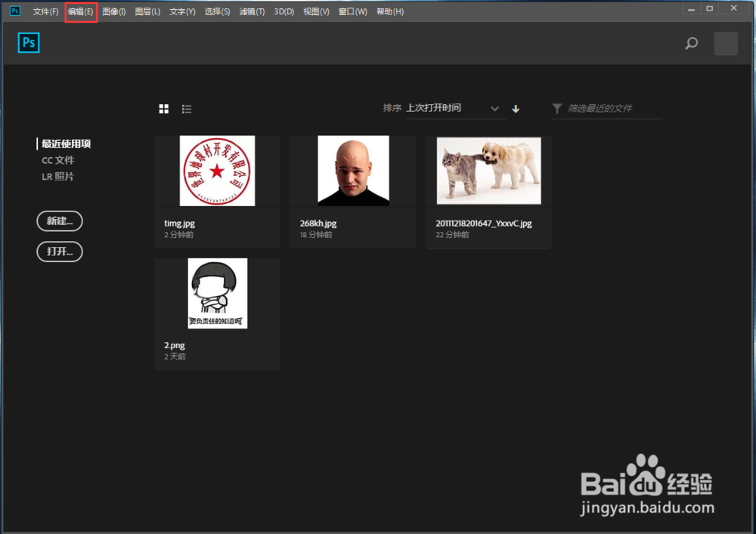The width and height of the screenshot is (756, 534).
Task: Click the 新建... button
Action: pos(60,221)
